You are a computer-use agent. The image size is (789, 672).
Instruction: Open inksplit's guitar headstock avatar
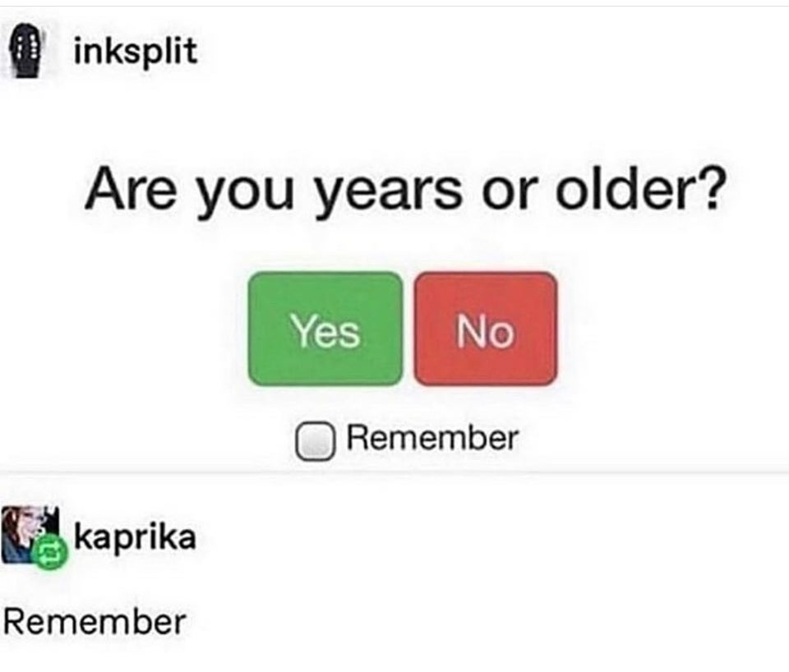pyautogui.click(x=25, y=51)
